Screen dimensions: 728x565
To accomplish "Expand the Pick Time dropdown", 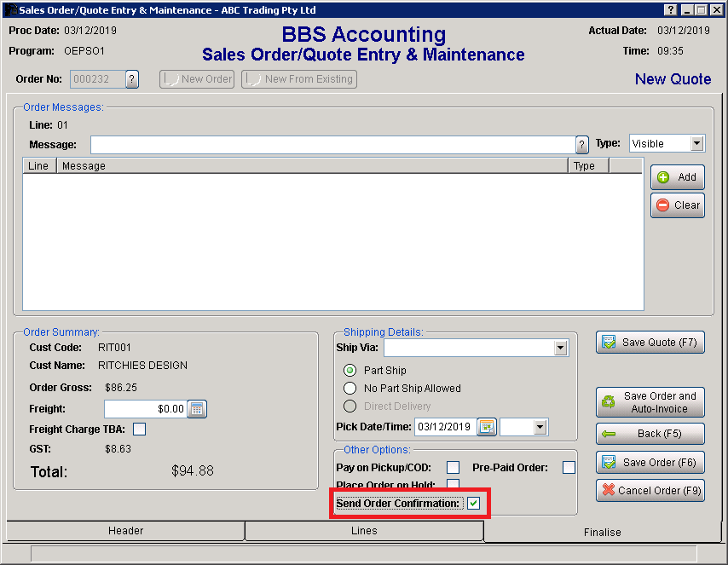I will tap(540, 427).
